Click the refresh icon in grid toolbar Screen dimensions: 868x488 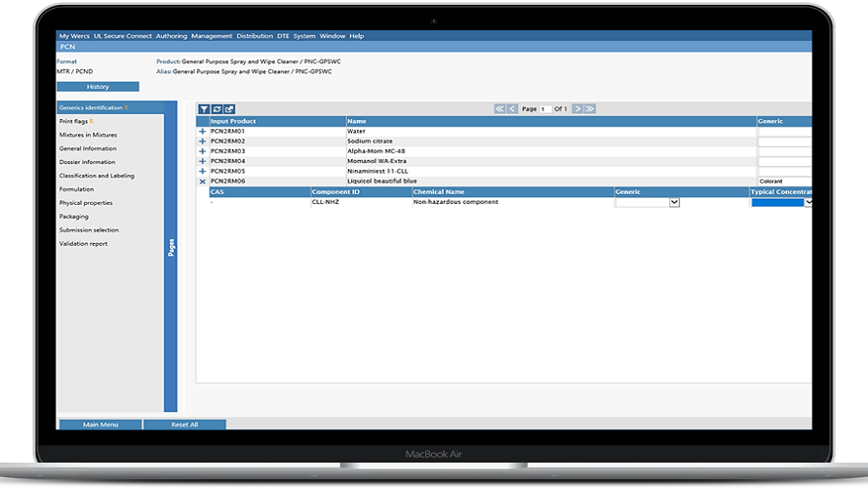point(217,109)
